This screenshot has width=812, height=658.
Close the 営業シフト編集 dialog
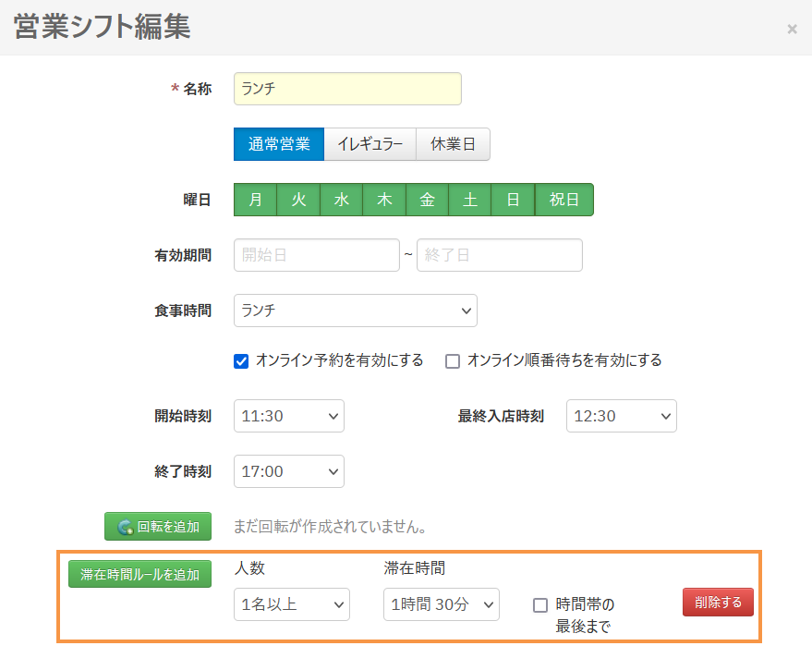point(792,29)
